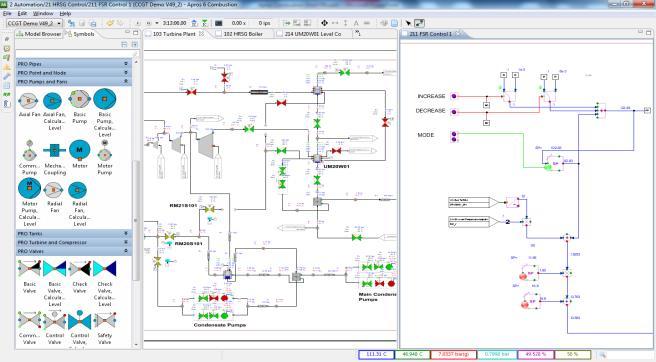This screenshot has height=362, width=656.
Task: Open the run-step dropdown arrow before simulation time
Action: click(x=157, y=23)
